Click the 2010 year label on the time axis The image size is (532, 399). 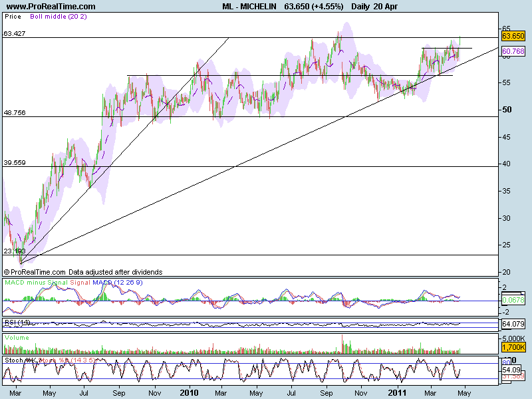point(189,393)
